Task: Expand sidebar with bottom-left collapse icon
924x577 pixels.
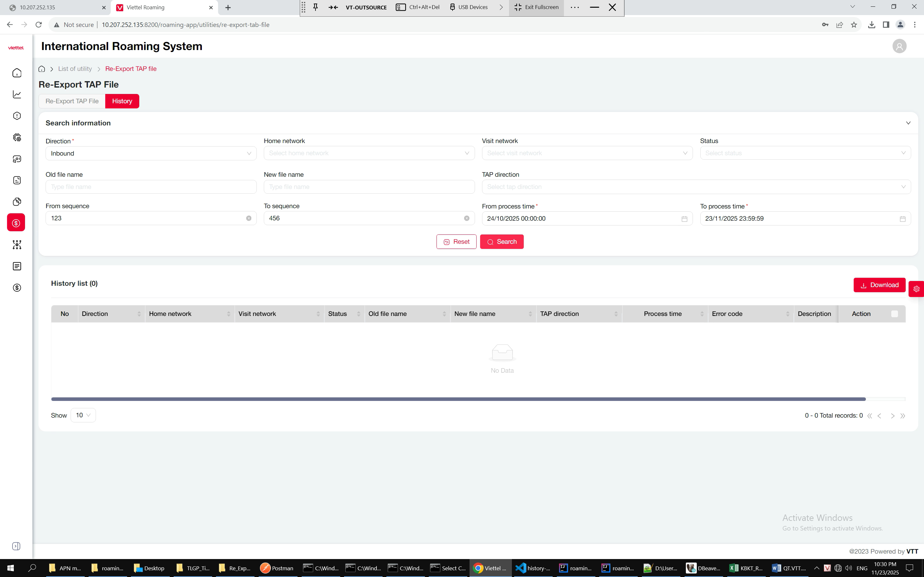Action: pyautogui.click(x=16, y=546)
